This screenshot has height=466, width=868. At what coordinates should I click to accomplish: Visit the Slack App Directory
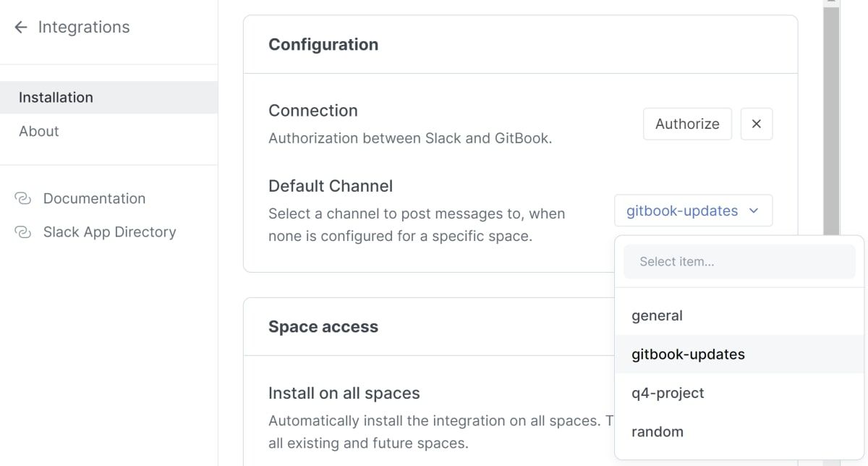pos(110,232)
